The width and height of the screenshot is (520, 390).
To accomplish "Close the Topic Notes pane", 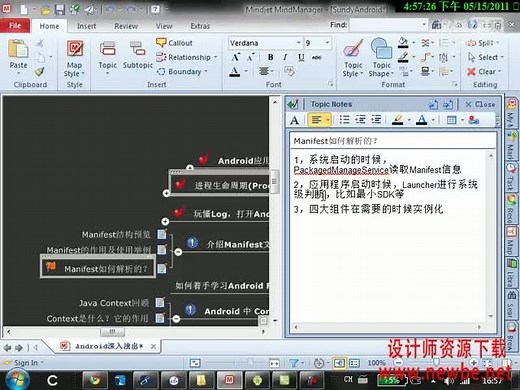I will 480,104.
